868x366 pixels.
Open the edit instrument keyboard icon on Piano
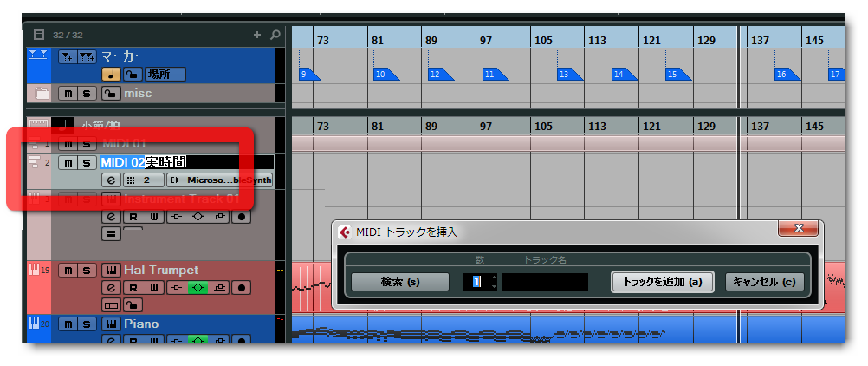(111, 324)
